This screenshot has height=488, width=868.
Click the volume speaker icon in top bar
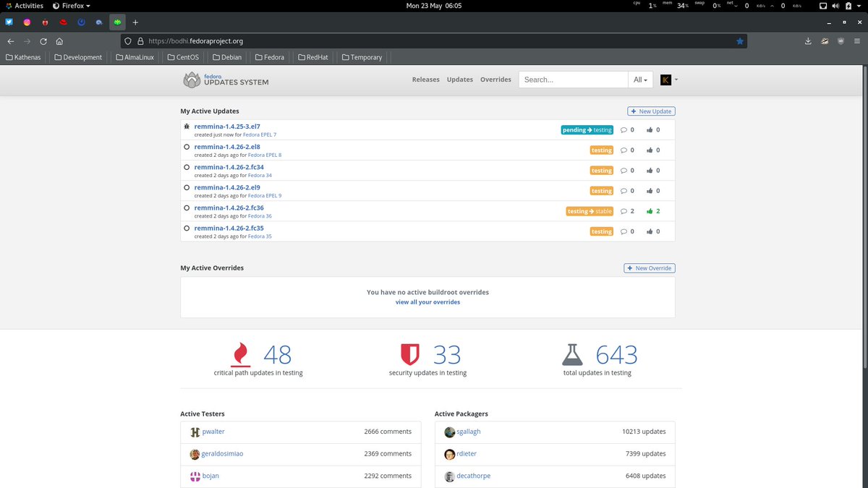836,6
